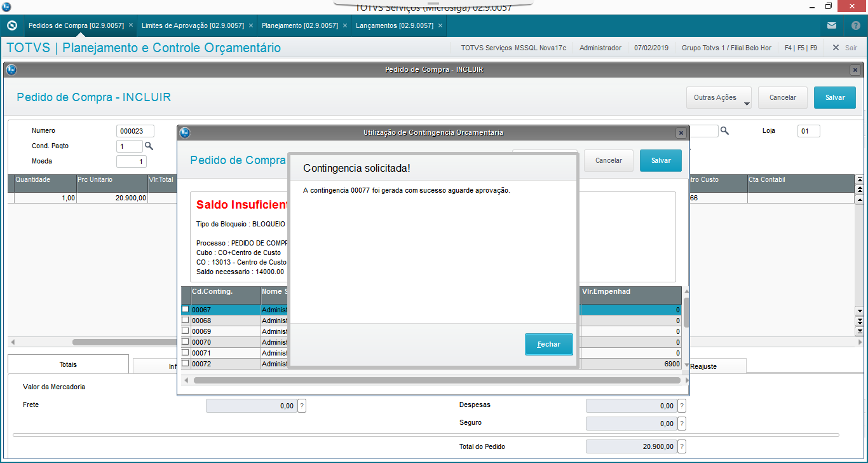The image size is (868, 463).
Task: Close the Limites de Aprovação tab
Action: coord(251,25)
